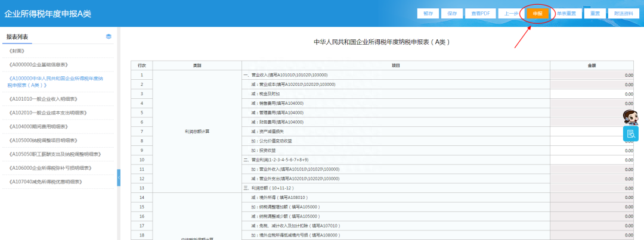
Task: Open 附送资料 attachments
Action: click(624, 14)
